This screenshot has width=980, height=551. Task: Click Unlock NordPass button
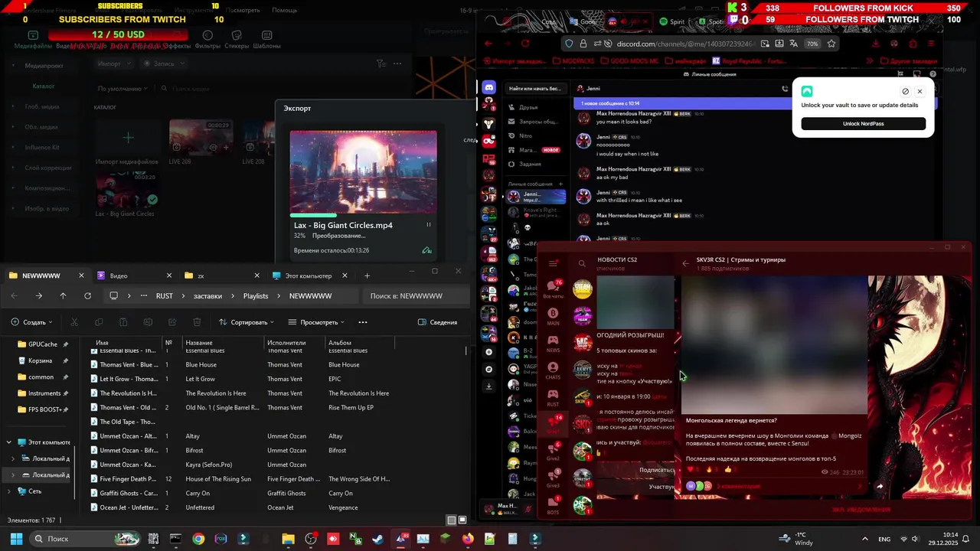pos(863,124)
